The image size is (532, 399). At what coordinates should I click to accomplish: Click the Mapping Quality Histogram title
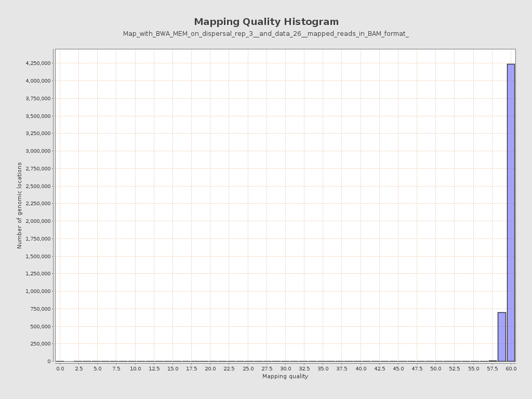pos(265,21)
